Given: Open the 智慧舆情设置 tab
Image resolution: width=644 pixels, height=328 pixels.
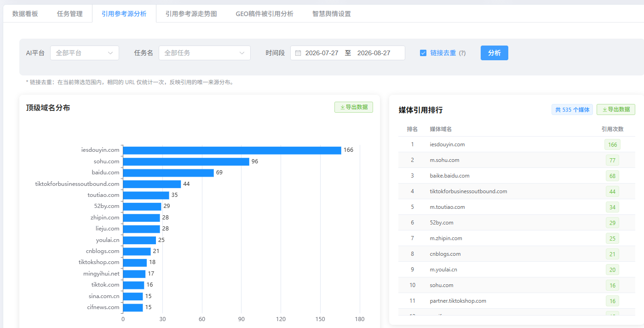Looking at the screenshot, I should point(331,14).
